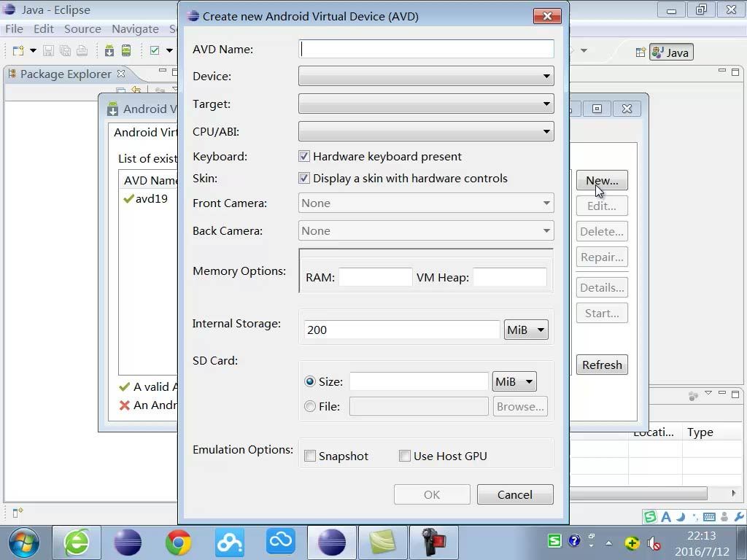Open the Target dropdown
Viewport: 747px width, 560px height.
click(x=426, y=104)
